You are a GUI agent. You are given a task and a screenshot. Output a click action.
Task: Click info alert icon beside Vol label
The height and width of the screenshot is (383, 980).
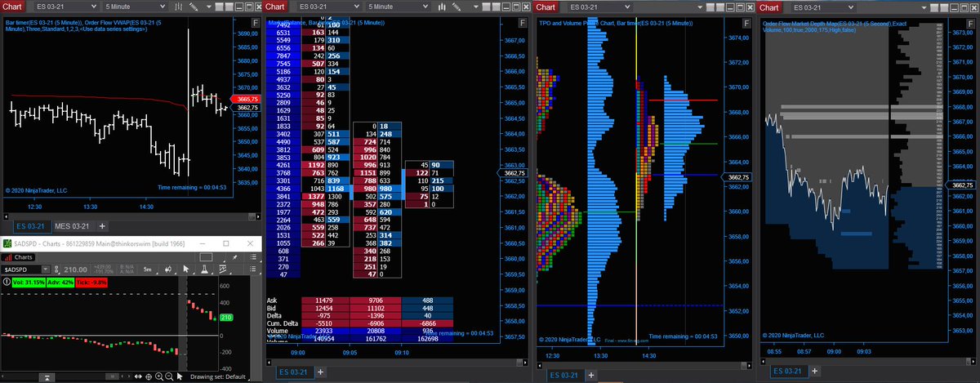(x=7, y=282)
